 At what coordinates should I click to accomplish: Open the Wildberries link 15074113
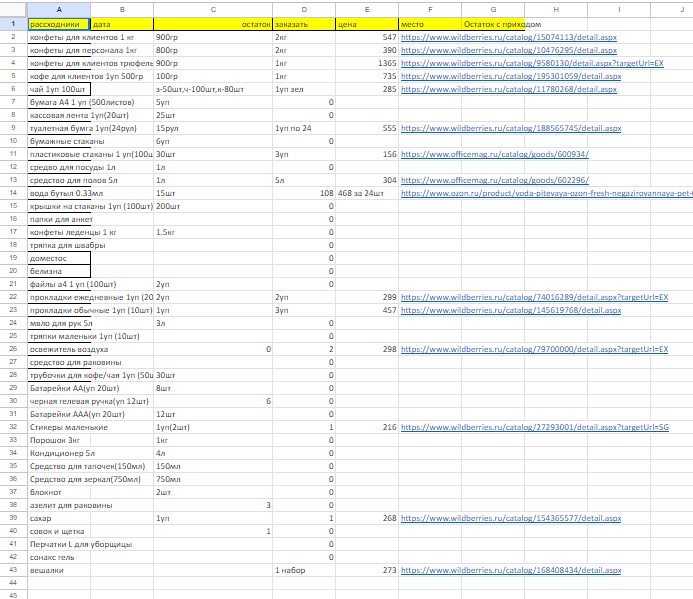coord(509,36)
